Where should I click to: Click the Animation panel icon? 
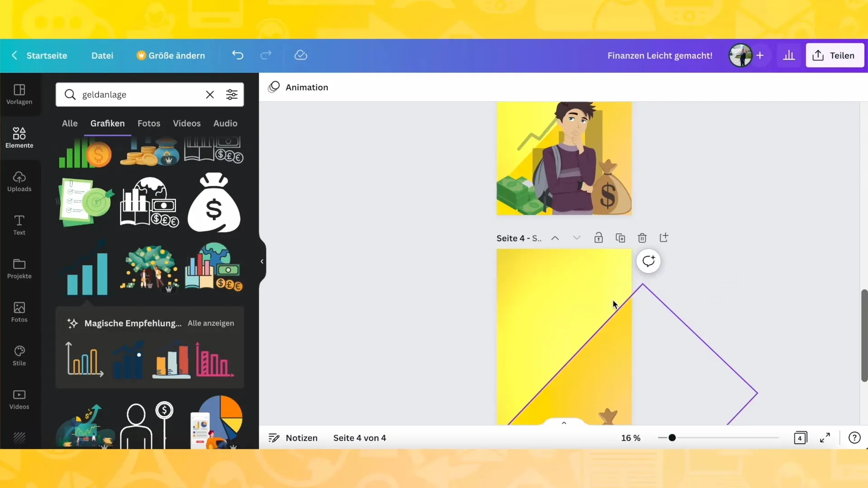(274, 87)
